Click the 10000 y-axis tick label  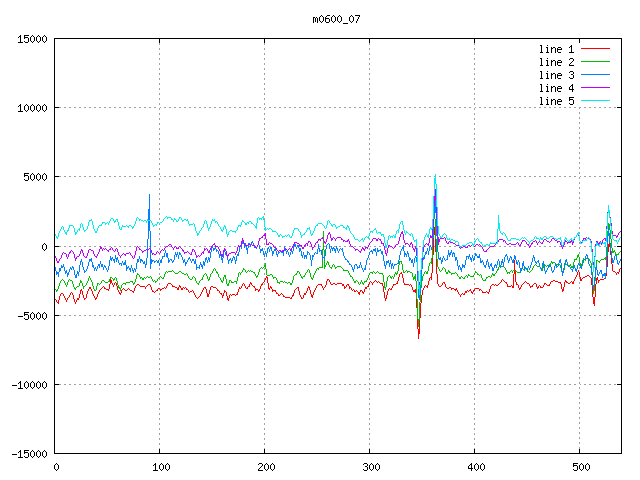point(30,108)
